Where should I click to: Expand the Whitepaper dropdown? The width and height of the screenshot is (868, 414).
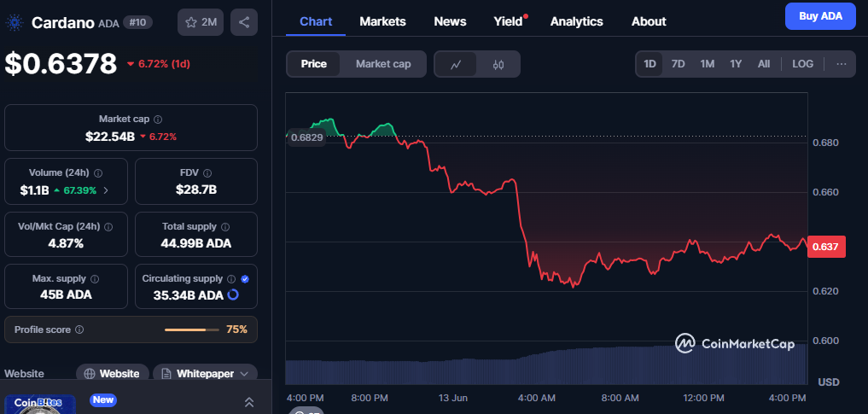tap(206, 374)
